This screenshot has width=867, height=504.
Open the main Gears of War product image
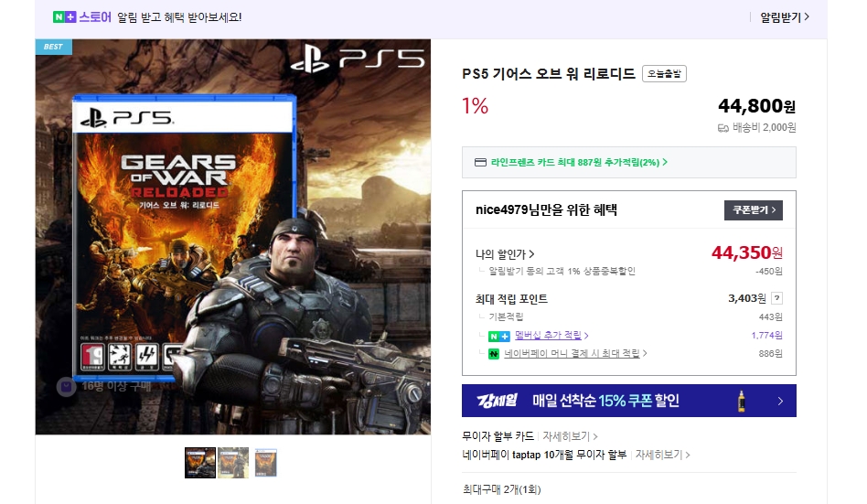coord(233,237)
